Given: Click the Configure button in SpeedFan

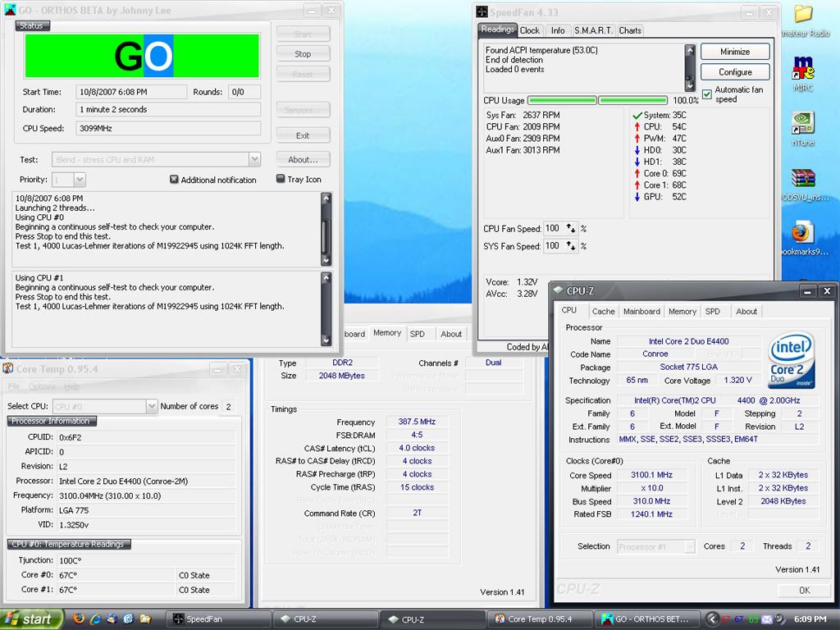Looking at the screenshot, I should (735, 72).
